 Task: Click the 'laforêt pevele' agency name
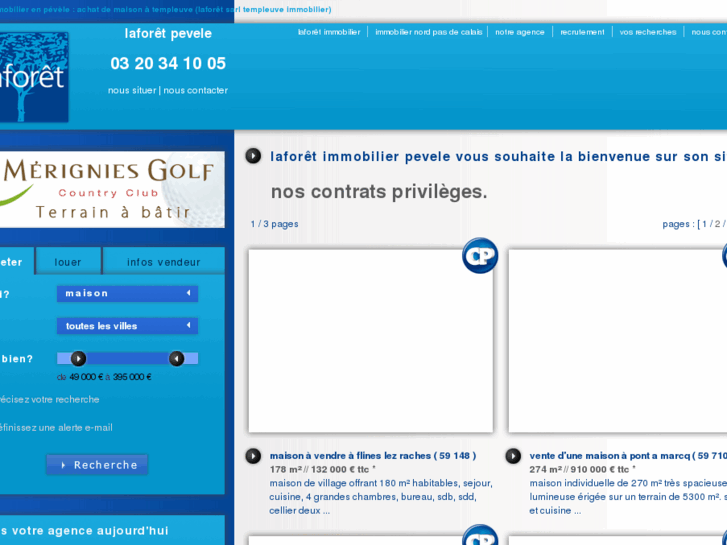pyautogui.click(x=168, y=33)
